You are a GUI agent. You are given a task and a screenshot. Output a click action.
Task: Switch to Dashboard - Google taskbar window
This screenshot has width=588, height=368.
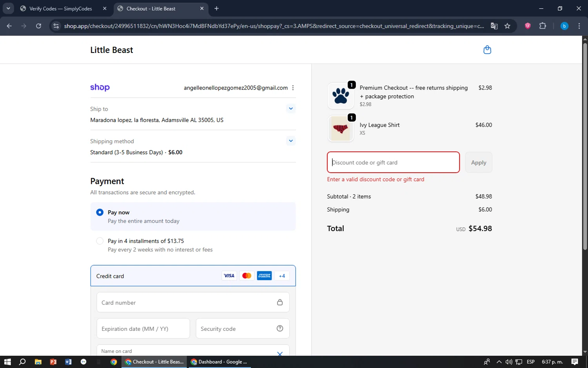(220, 362)
